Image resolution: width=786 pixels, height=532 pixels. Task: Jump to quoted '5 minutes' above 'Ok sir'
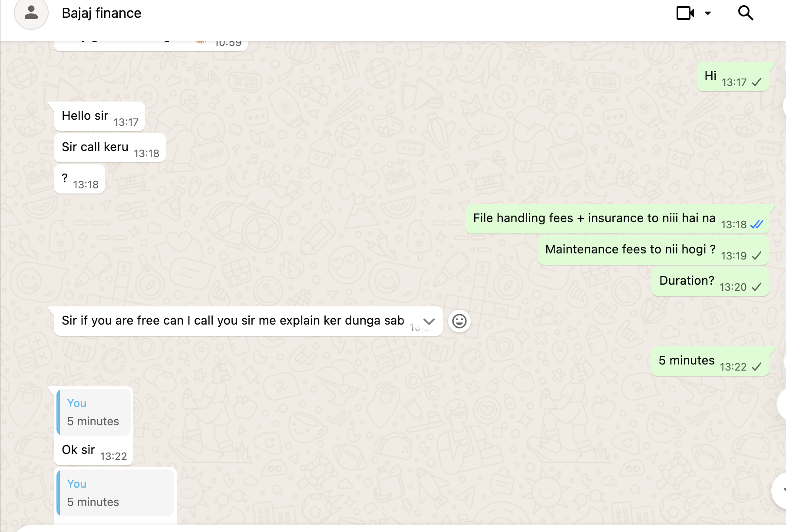94,412
